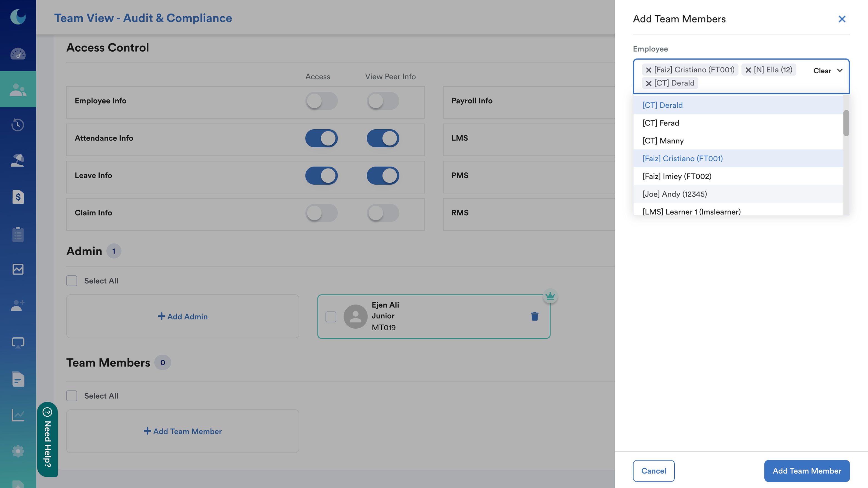Collapse the Employee dropdown chevron
868x488 pixels.
(840, 71)
